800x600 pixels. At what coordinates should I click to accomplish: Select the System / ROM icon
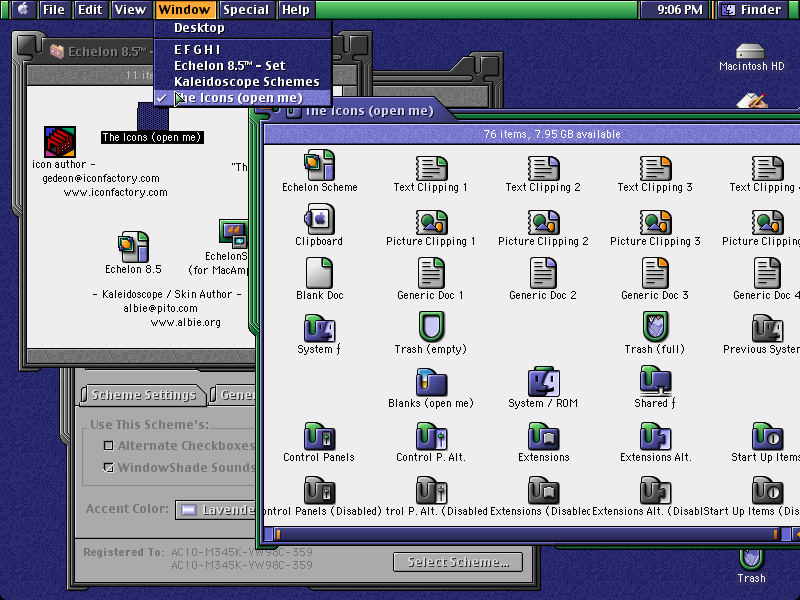pyautogui.click(x=543, y=381)
